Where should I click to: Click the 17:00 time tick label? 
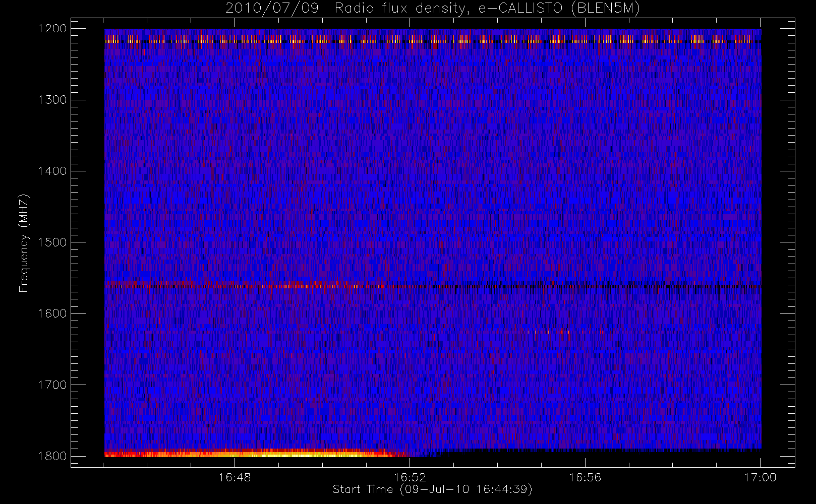pyautogui.click(x=760, y=477)
